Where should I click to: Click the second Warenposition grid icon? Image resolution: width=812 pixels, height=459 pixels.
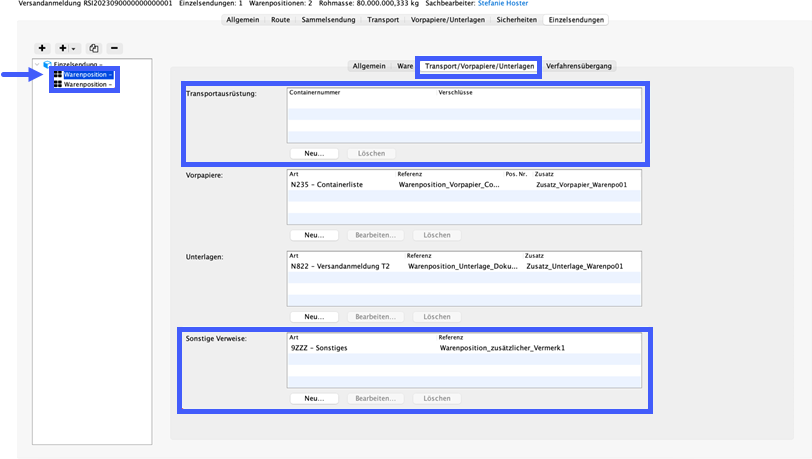point(58,85)
